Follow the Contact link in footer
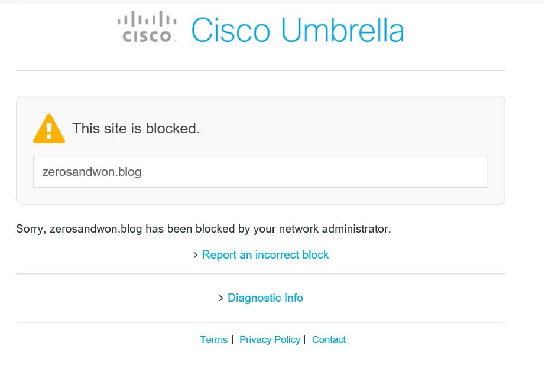This screenshot has height=392, width=545. click(x=329, y=339)
